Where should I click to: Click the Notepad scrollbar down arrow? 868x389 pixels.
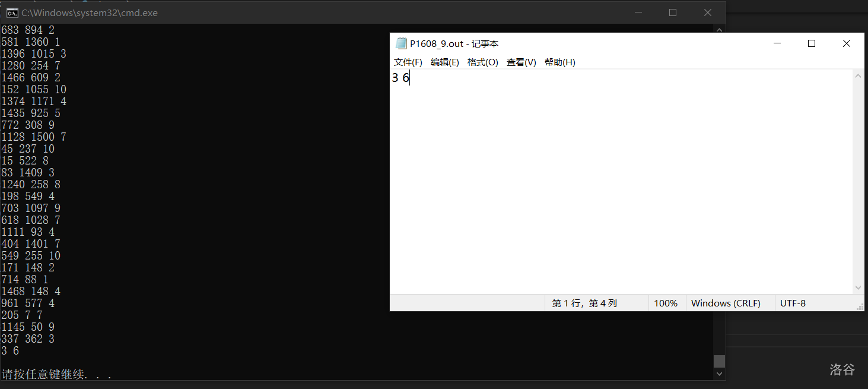pos(859,287)
